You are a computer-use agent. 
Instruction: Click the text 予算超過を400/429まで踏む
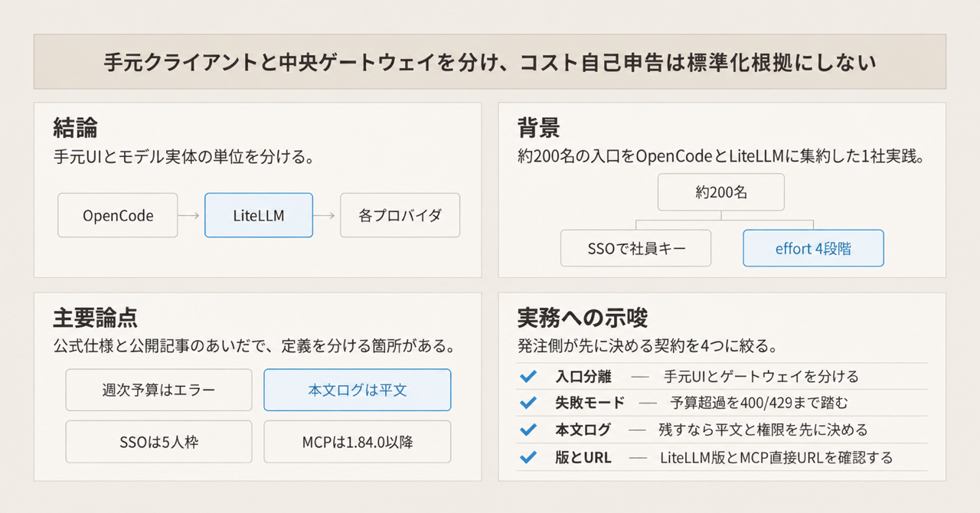(x=758, y=403)
